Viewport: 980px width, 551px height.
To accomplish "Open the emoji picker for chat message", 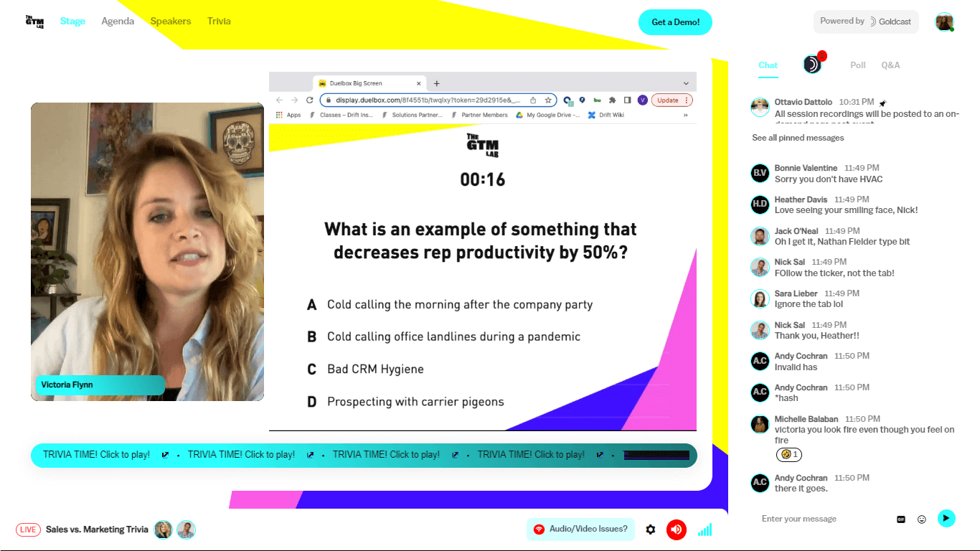I will point(922,519).
